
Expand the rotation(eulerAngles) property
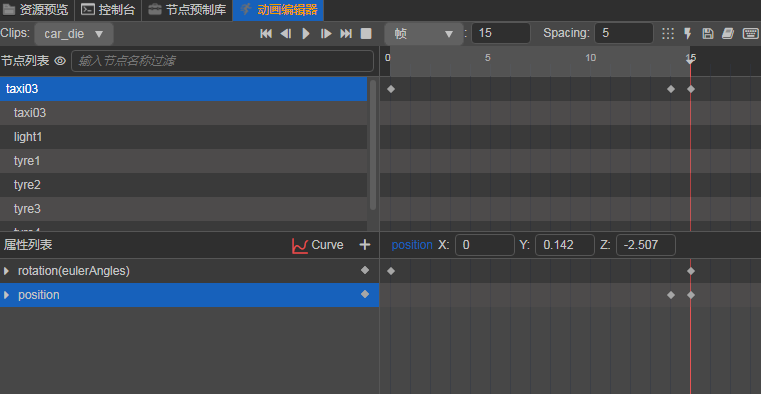tap(6, 271)
